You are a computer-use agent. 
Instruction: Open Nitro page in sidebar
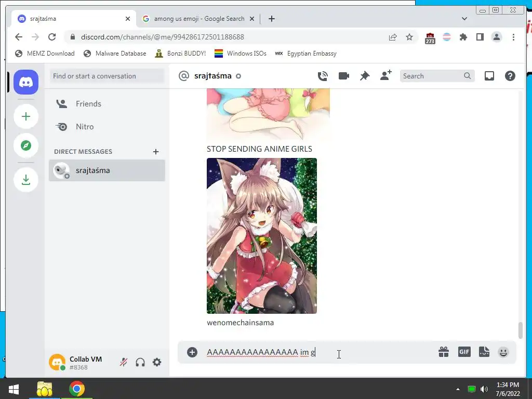click(x=107, y=127)
